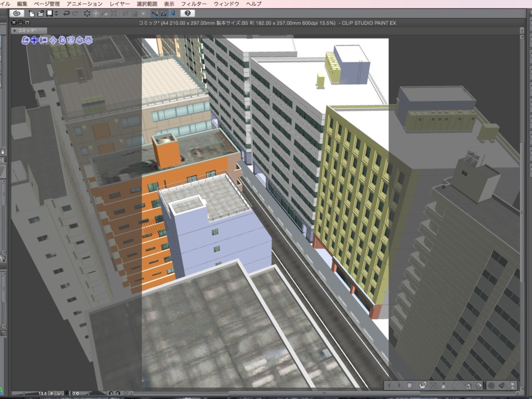Save the document with the Save icon
This screenshot has width=532, height=399.
point(49,13)
